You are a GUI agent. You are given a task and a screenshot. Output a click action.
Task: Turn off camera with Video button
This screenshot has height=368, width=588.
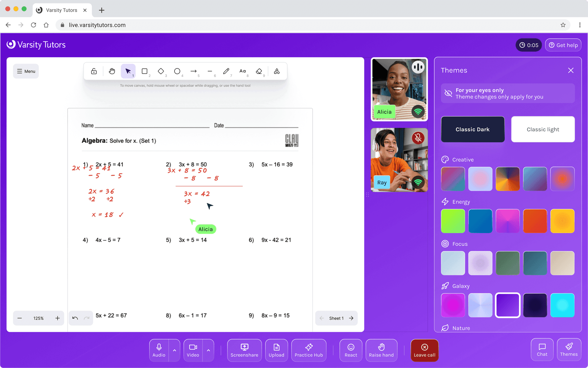pos(193,350)
